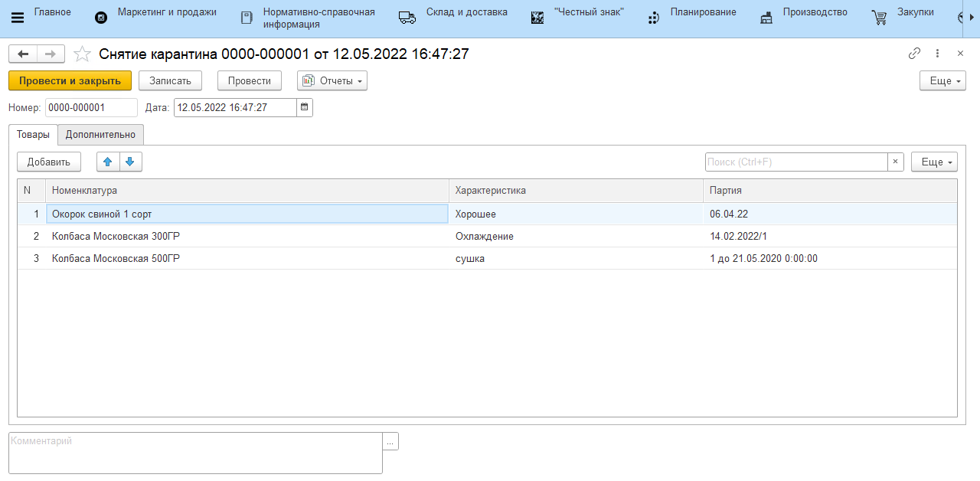Viewport: 980px width, 481px height.
Task: Open the comment editor via the ellipsis button
Action: 391,441
